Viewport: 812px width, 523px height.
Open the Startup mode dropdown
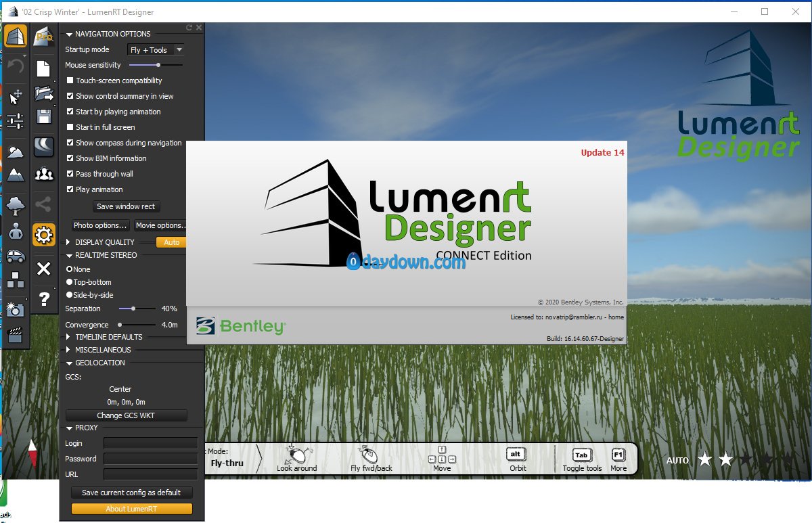tap(156, 49)
